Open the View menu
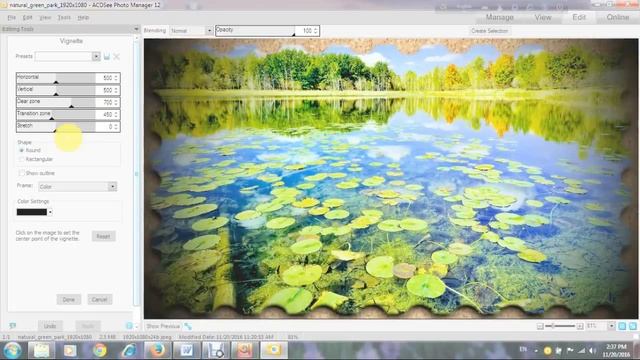The image size is (640, 360). (45, 18)
